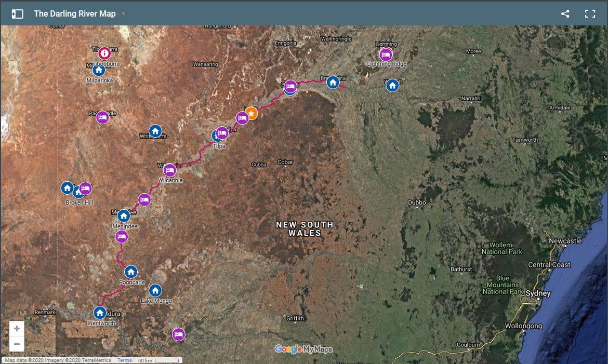Click the Dubbo map label

pyautogui.click(x=417, y=203)
